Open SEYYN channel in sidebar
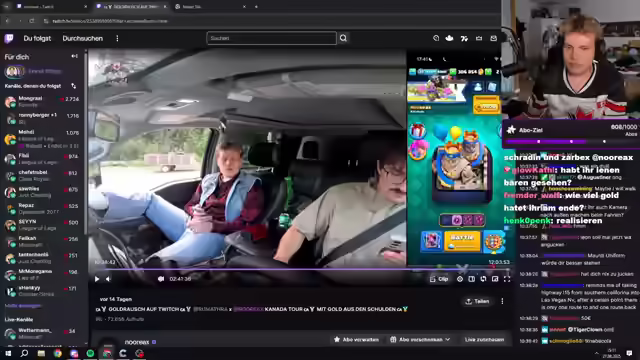This screenshot has height=360, width=640. click(x=42, y=225)
